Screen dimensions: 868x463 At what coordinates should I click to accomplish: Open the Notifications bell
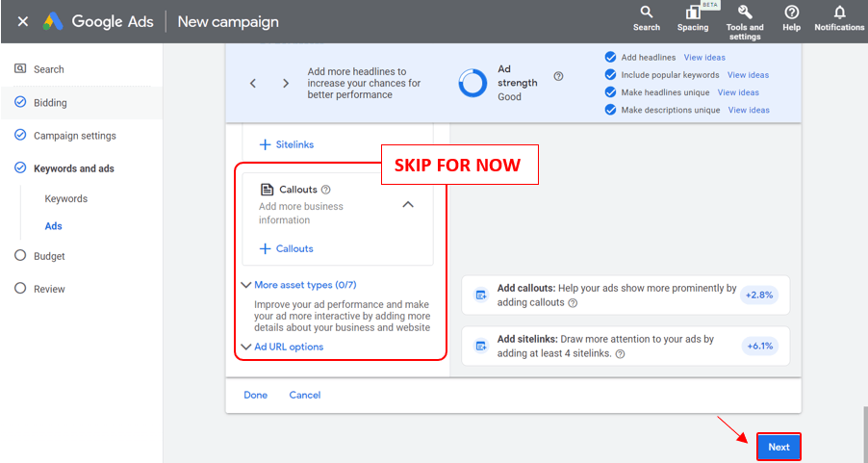pyautogui.click(x=839, y=18)
